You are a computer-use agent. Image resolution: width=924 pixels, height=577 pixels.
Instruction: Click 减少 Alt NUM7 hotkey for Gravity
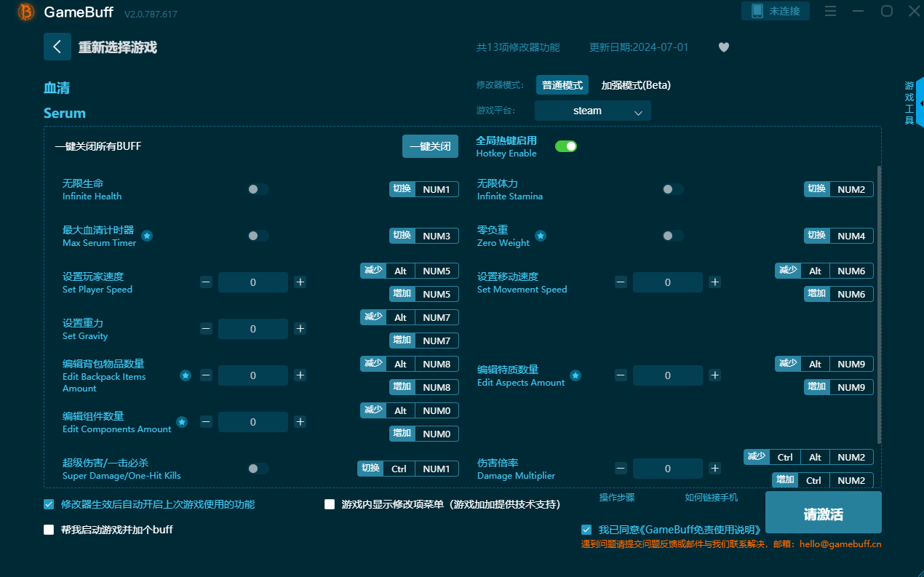[x=410, y=317]
